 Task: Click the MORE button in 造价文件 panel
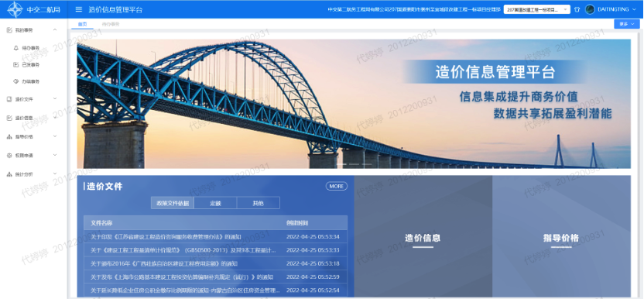click(x=337, y=187)
